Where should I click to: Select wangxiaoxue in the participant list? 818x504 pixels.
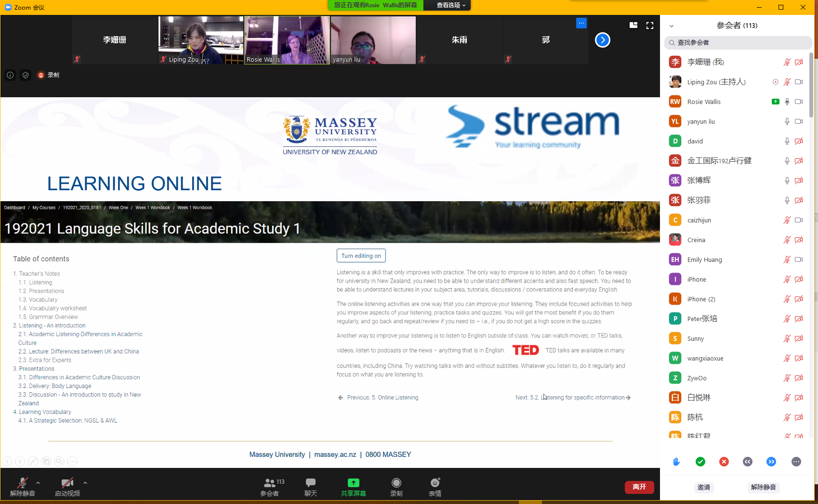pyautogui.click(x=736, y=358)
